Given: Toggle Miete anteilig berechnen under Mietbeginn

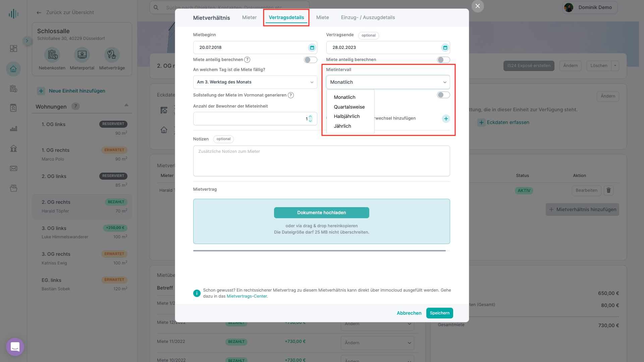Looking at the screenshot, I should coord(310,60).
